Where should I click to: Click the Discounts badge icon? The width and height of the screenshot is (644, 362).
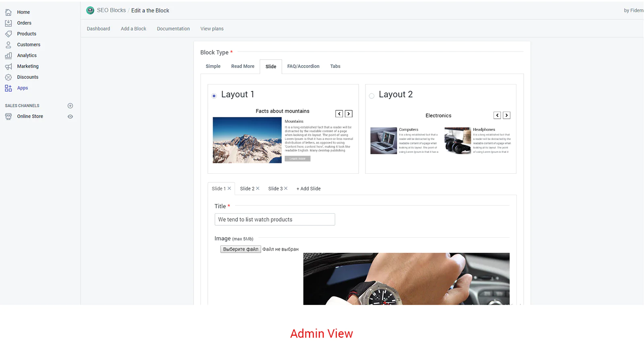coord(8,77)
